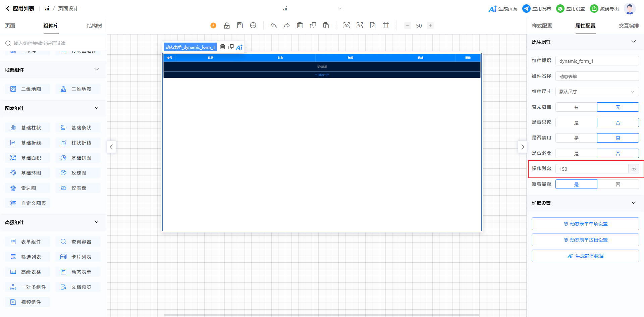Set 有无边框 to 有
644x317 pixels.
[576, 107]
